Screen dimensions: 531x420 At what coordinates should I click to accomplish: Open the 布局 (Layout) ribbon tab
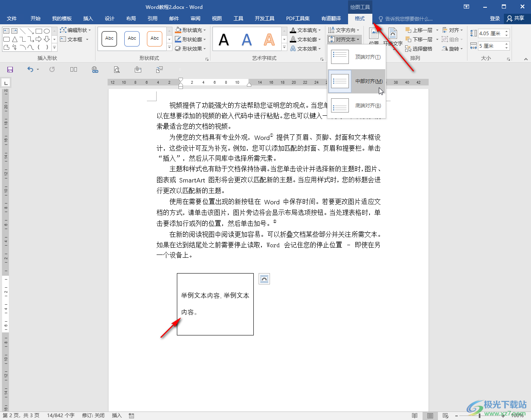click(x=131, y=19)
